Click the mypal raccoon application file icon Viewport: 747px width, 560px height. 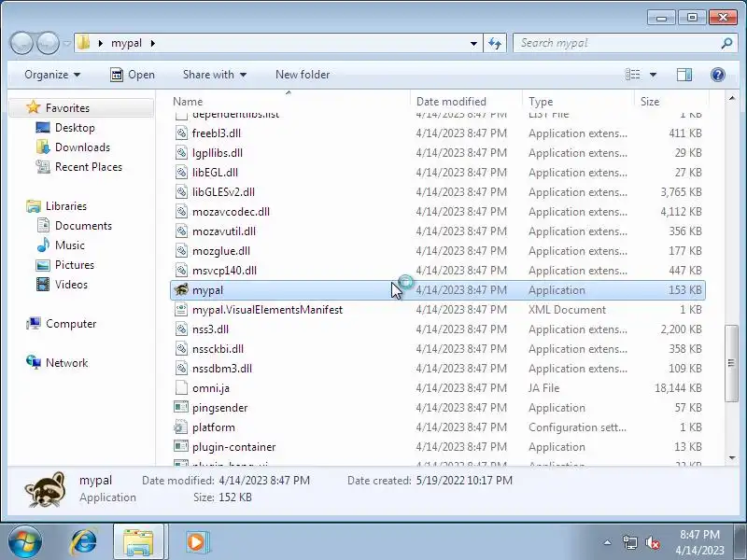pyautogui.click(x=181, y=289)
